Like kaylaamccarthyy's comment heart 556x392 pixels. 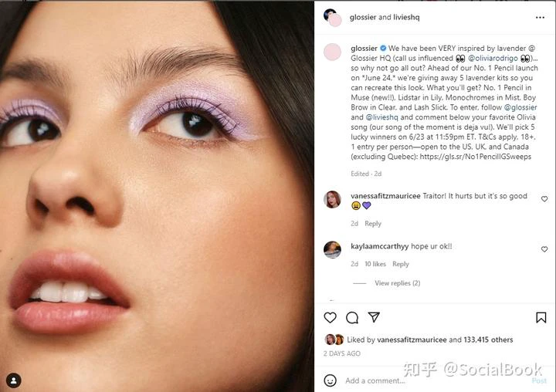pyautogui.click(x=544, y=249)
